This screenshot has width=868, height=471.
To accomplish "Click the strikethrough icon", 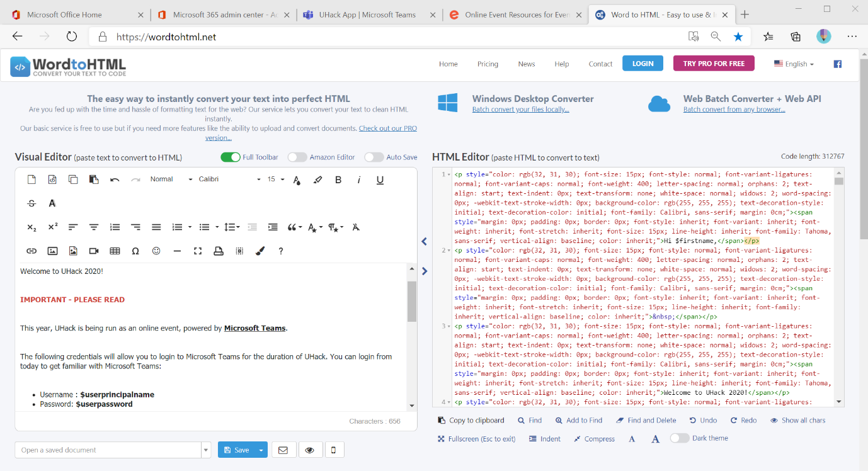I will (x=31, y=203).
